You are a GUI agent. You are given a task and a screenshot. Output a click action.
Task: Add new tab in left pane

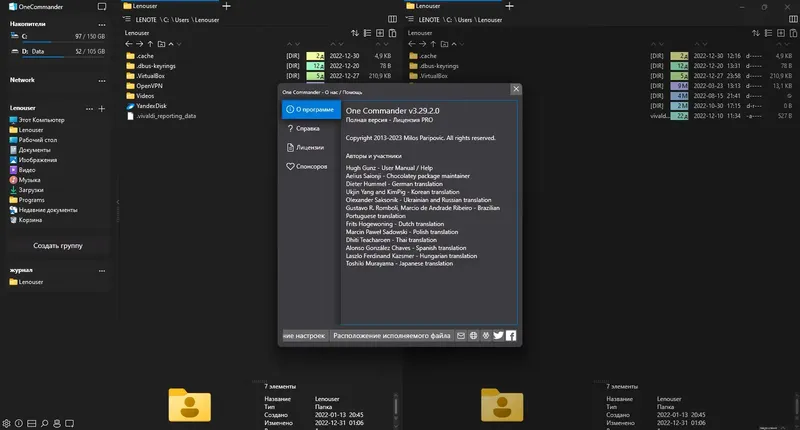tap(227, 6)
